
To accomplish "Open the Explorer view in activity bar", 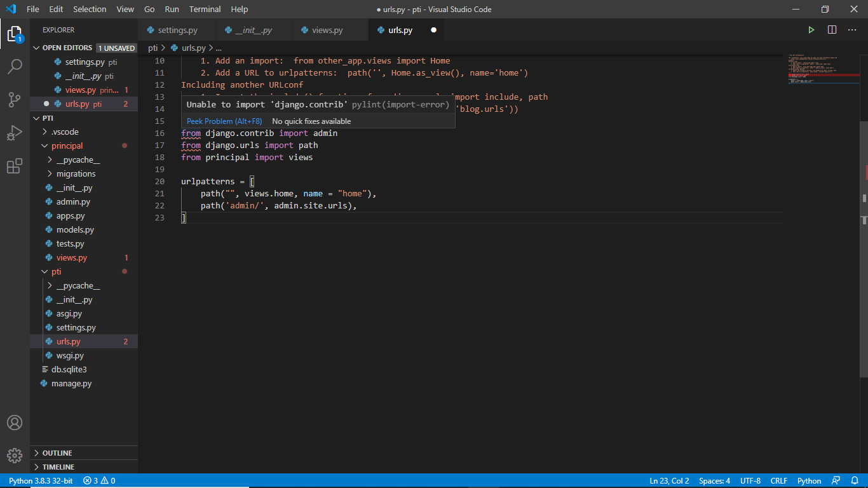I will click(15, 34).
